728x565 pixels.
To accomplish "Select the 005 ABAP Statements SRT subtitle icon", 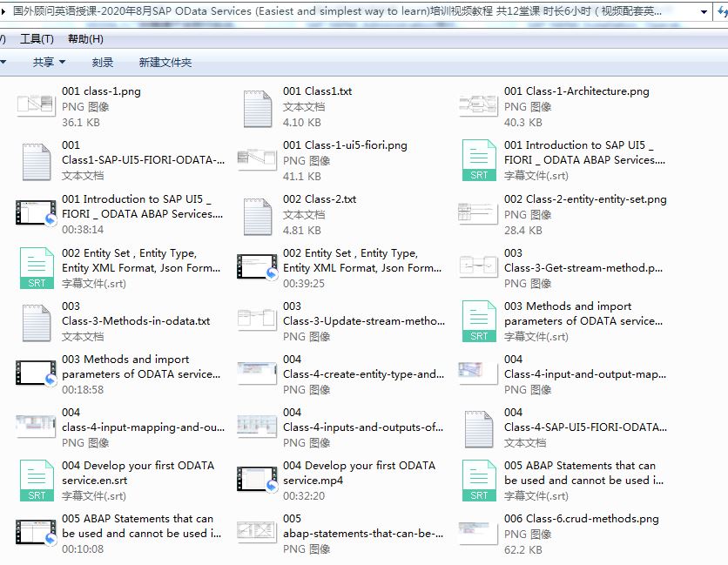I will 479,481.
